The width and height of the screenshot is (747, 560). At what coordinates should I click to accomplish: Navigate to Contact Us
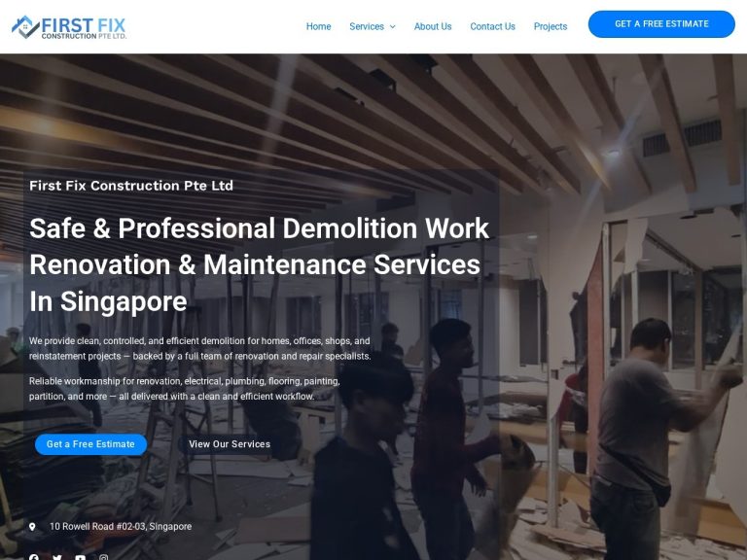492,26
